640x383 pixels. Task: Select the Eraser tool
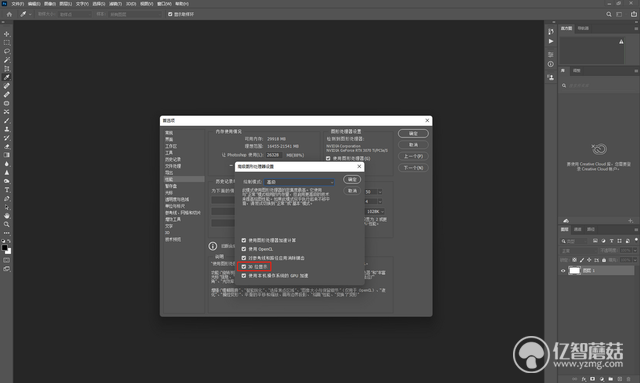[7, 147]
